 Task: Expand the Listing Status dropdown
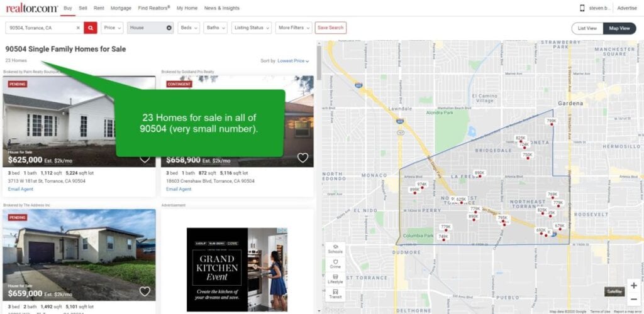tap(251, 28)
